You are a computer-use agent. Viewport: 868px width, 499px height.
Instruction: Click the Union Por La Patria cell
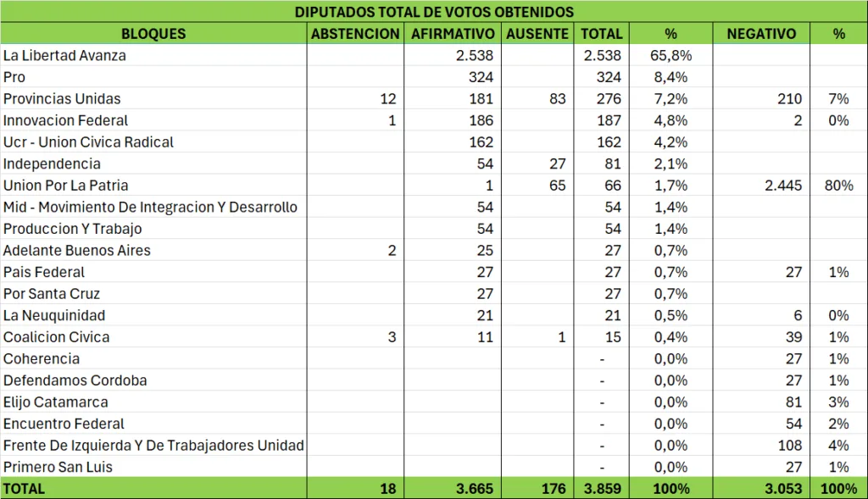click(66, 186)
